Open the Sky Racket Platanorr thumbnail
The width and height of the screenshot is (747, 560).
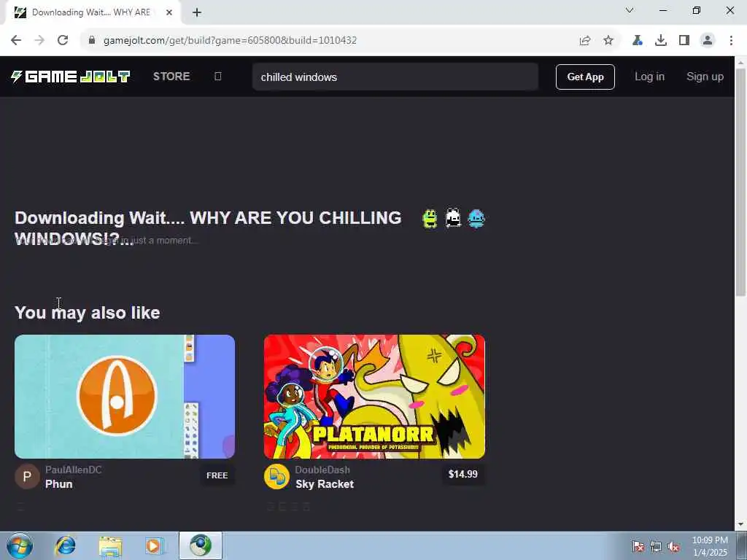coord(374,397)
